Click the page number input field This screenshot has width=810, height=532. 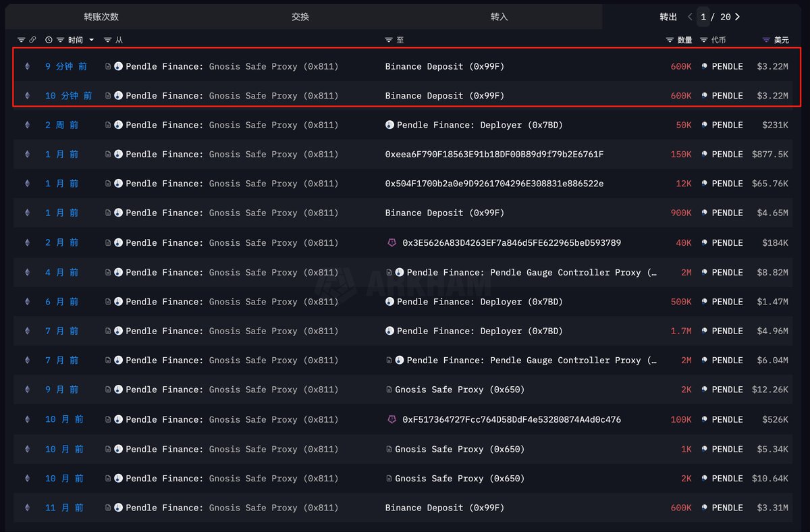pyautogui.click(x=704, y=17)
